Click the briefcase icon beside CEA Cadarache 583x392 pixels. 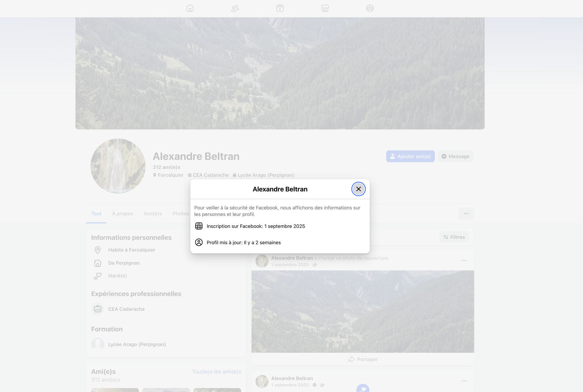point(98,309)
